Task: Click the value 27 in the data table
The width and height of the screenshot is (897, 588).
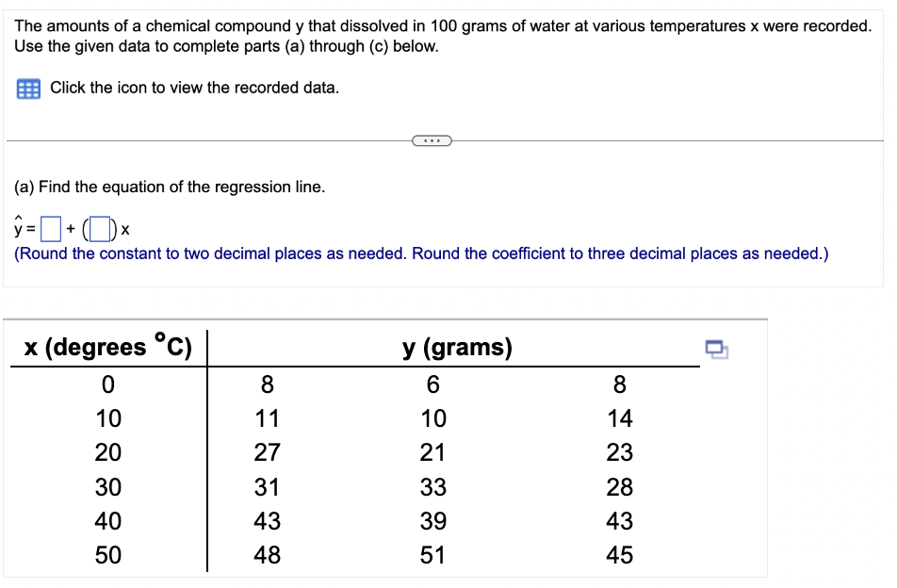Action: click(267, 452)
